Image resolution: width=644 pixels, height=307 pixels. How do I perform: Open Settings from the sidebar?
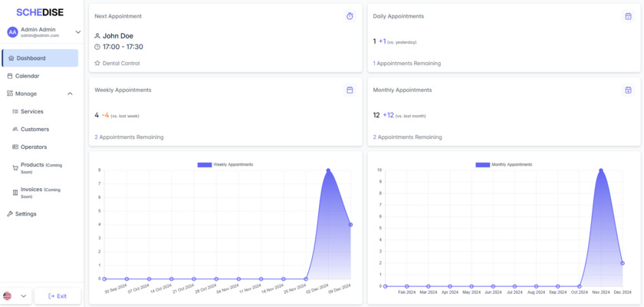tap(25, 214)
